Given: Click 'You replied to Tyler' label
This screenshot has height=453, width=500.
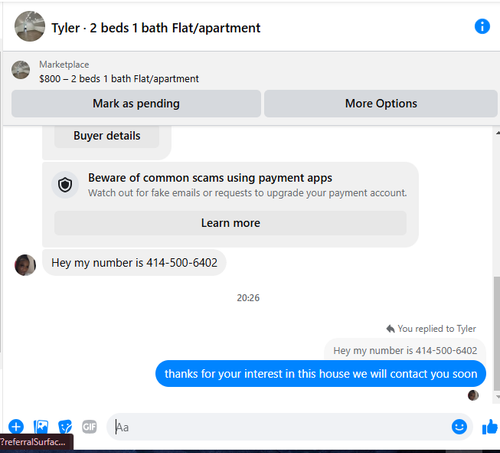Looking at the screenshot, I should coord(437,329).
